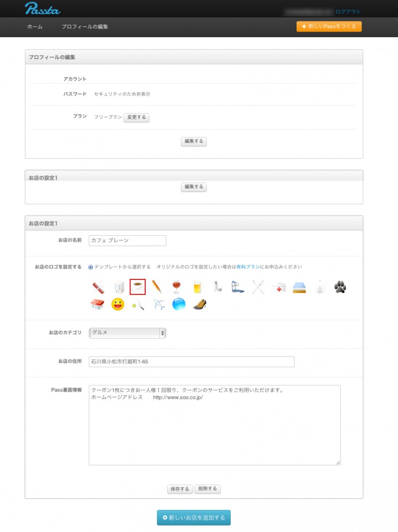Click the orange 新しいPassをつくる button
The width and height of the screenshot is (398, 532).
click(x=329, y=26)
